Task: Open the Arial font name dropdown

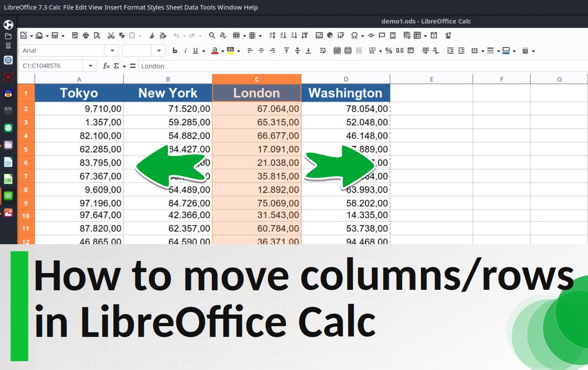Action: [112, 50]
